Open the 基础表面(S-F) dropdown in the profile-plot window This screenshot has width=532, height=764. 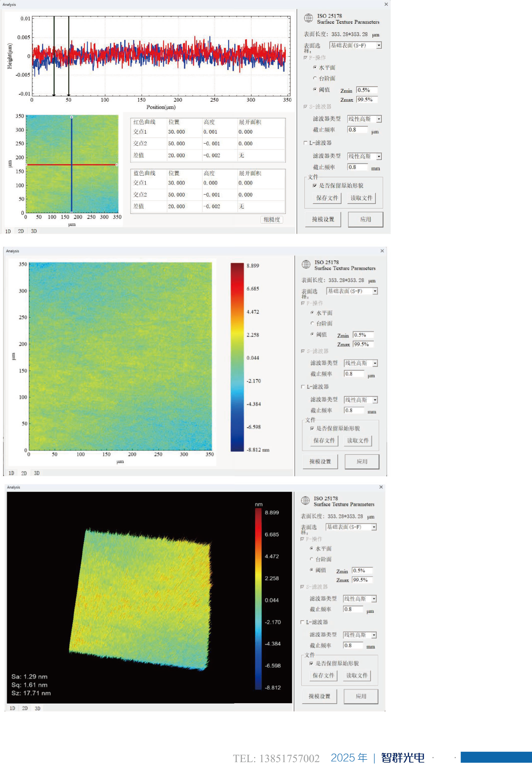point(379,45)
